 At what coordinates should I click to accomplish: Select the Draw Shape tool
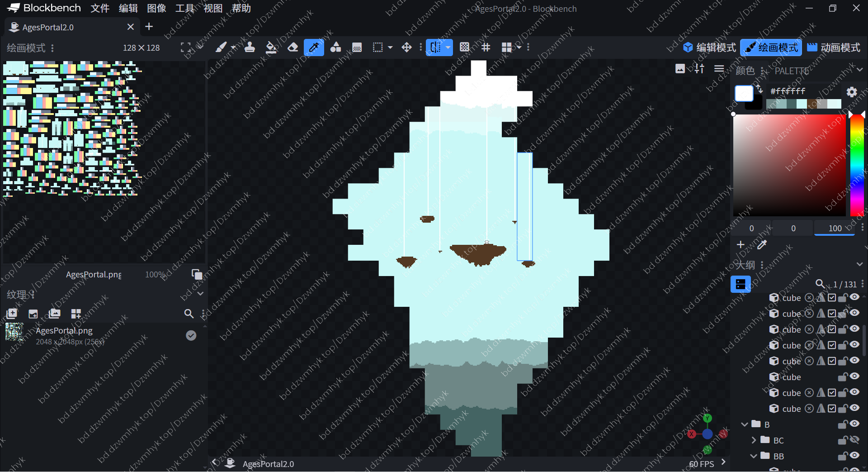(x=335, y=48)
